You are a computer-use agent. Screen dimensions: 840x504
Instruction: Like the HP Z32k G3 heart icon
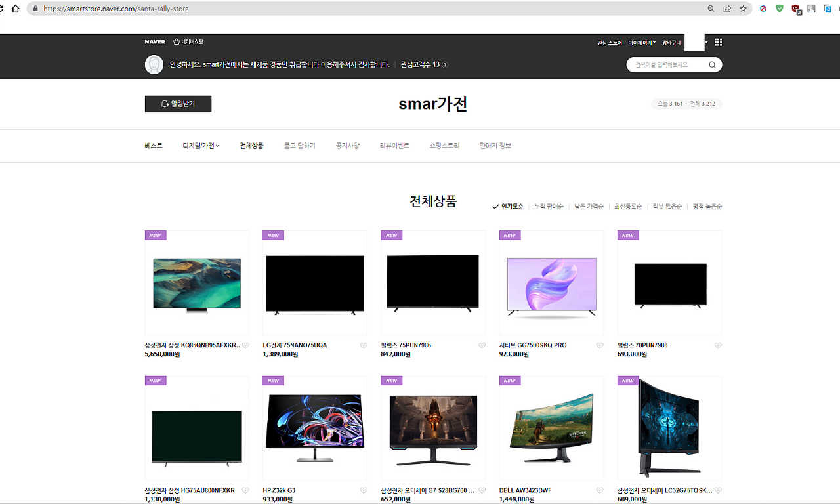(x=364, y=490)
